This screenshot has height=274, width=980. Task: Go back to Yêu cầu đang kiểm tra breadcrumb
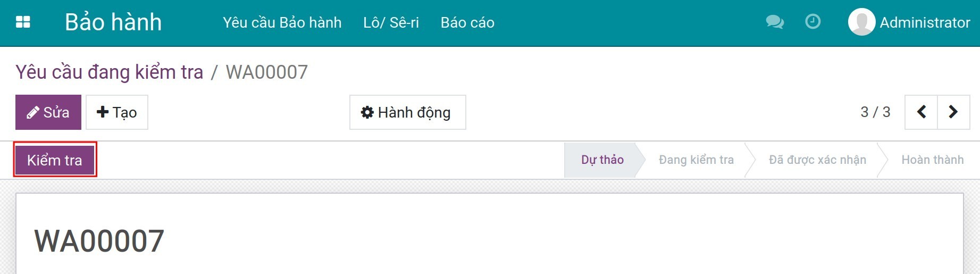click(109, 72)
